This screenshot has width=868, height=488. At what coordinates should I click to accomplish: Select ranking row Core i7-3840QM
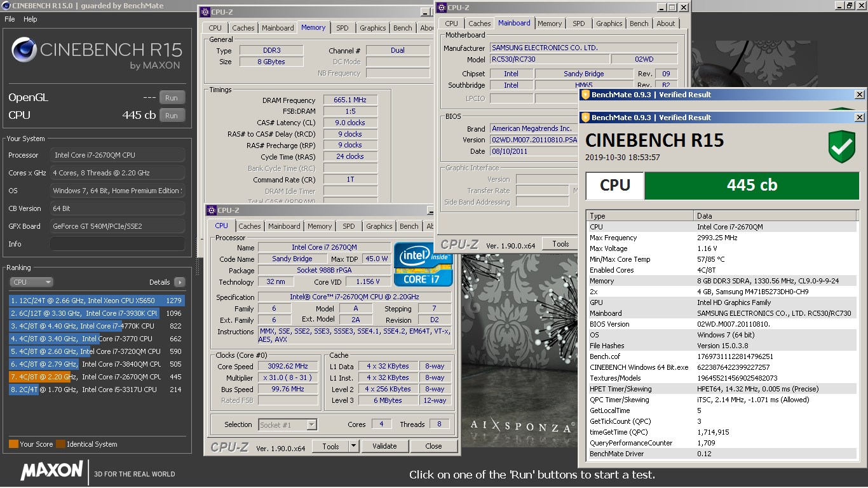[97, 364]
